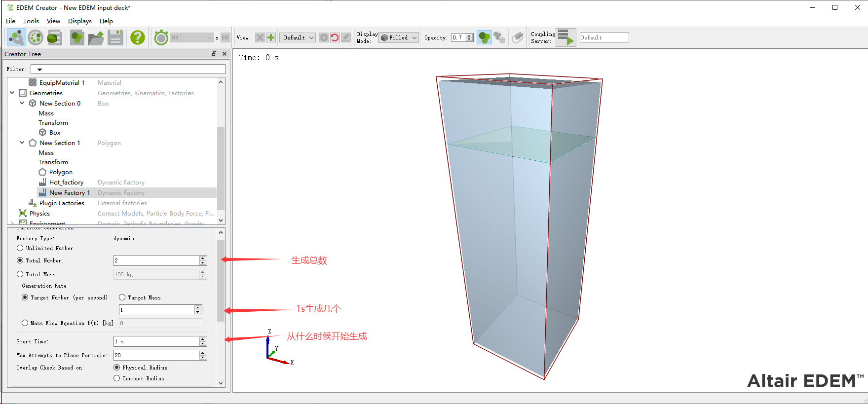Image resolution: width=868 pixels, height=404 pixels.
Task: Open the Tools menu
Action: 31,21
